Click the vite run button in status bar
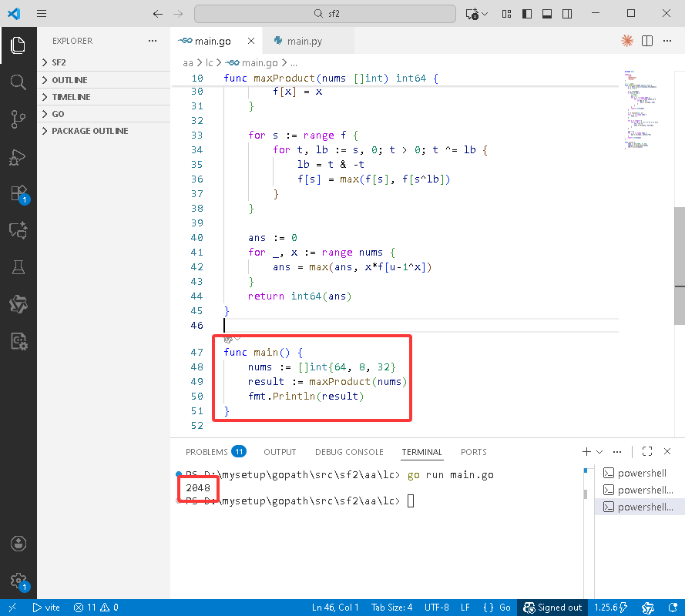The height and width of the screenshot is (616, 685). (46, 608)
